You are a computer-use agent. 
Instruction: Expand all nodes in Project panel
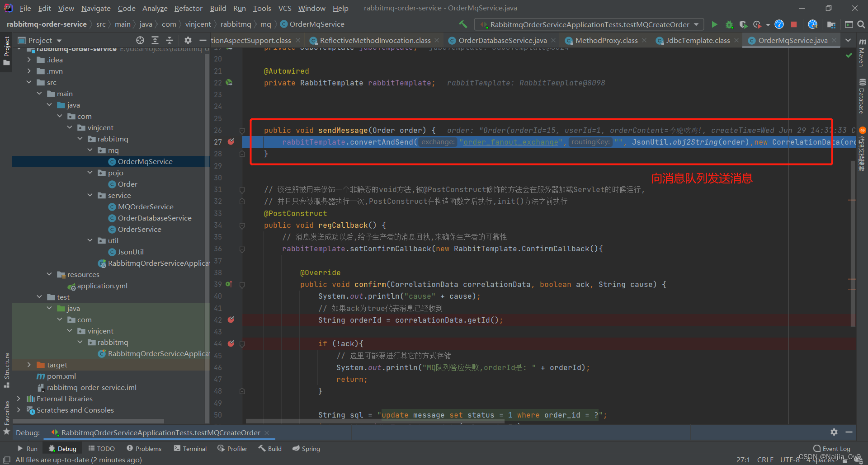[155, 40]
